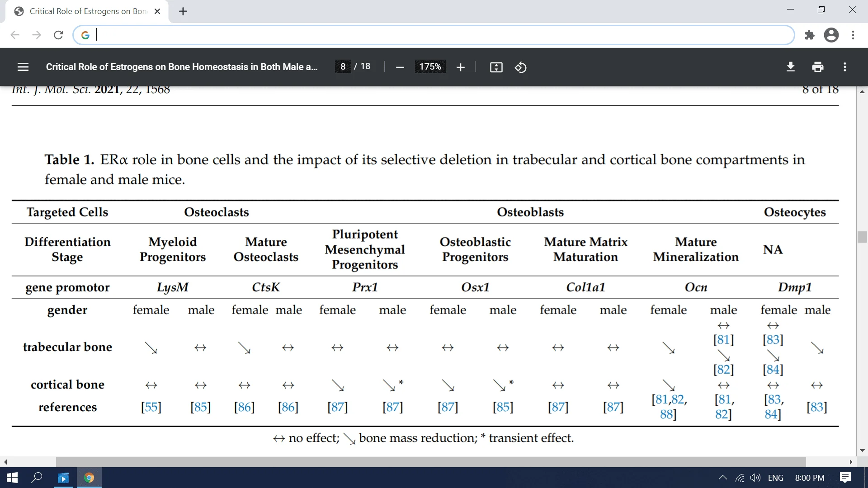
Task: Open the network Wi-Fi tray icon
Action: [x=740, y=478]
